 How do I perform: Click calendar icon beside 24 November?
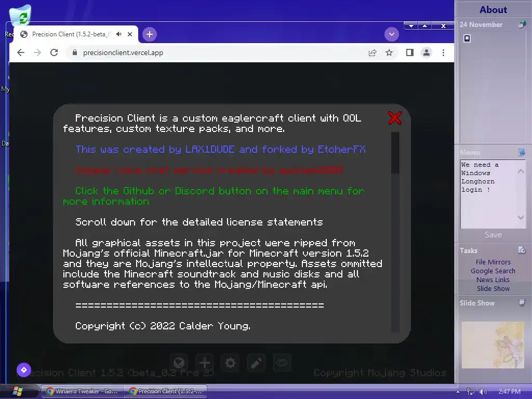coord(522,24)
